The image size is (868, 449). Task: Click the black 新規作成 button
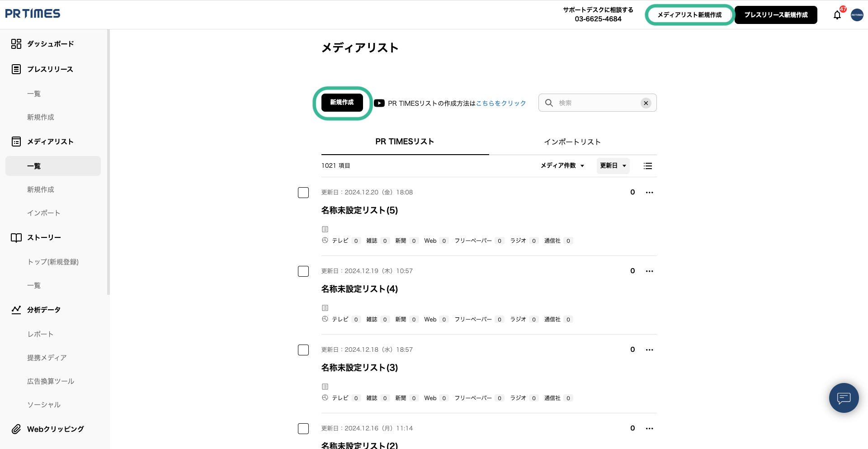tap(342, 103)
